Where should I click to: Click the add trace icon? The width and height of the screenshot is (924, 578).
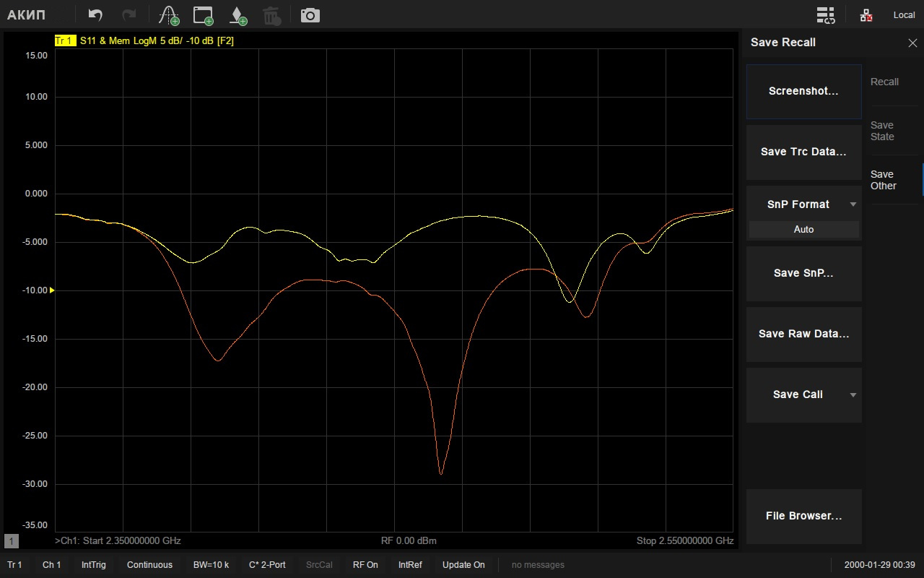click(169, 15)
